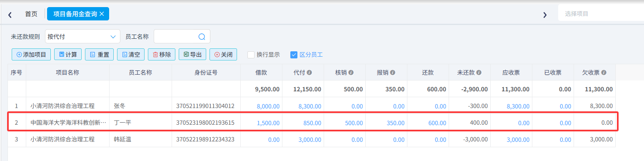Open 丁一平's 核销 amount 500.00
Screen dimensions: 644x161
[354, 123]
